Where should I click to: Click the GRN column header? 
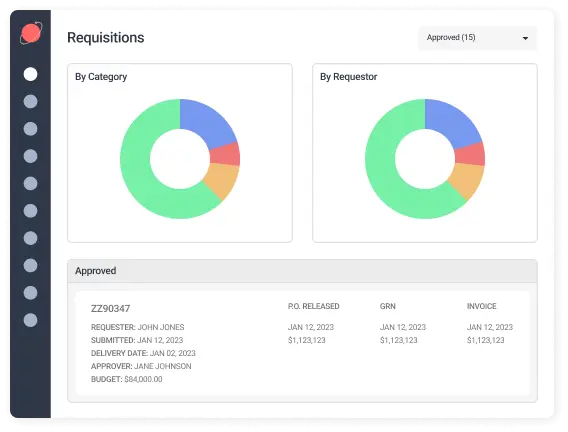pyautogui.click(x=388, y=306)
